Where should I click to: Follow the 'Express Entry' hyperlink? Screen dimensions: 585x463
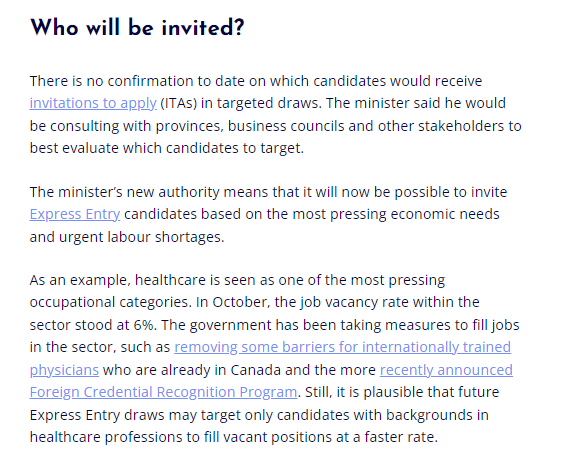(75, 214)
